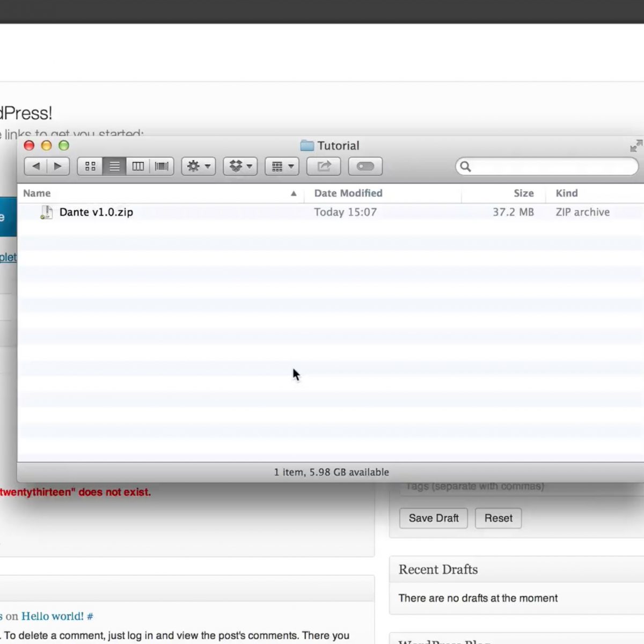
Task: Click the 'Today 15:07' modified date
Action: click(346, 212)
